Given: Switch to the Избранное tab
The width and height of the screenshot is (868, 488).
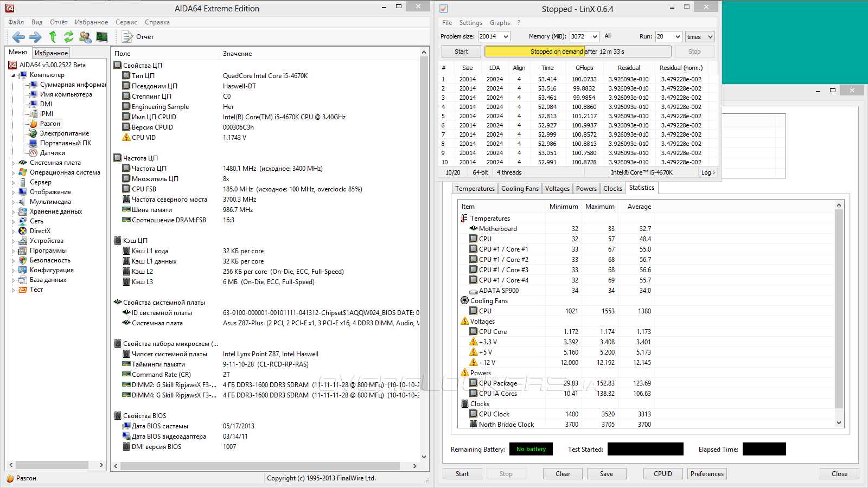Looking at the screenshot, I should pyautogui.click(x=51, y=53).
